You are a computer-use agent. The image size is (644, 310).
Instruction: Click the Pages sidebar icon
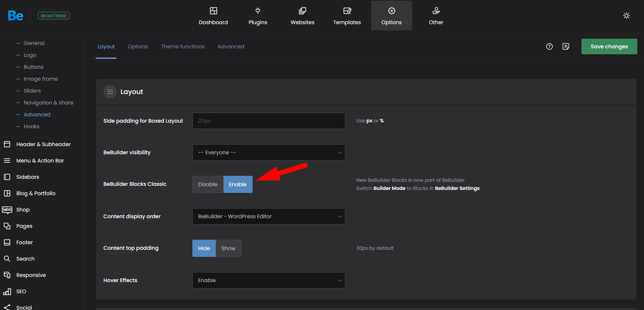[7, 226]
